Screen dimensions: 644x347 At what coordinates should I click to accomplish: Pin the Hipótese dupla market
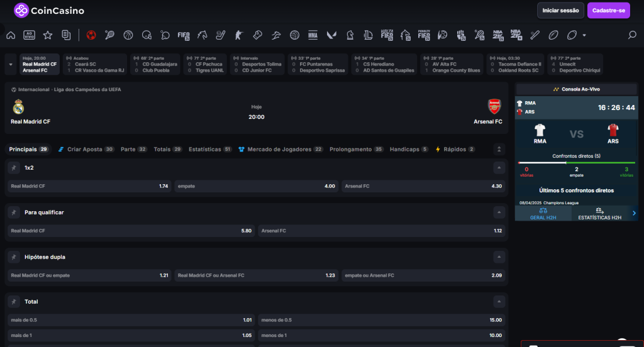14,257
